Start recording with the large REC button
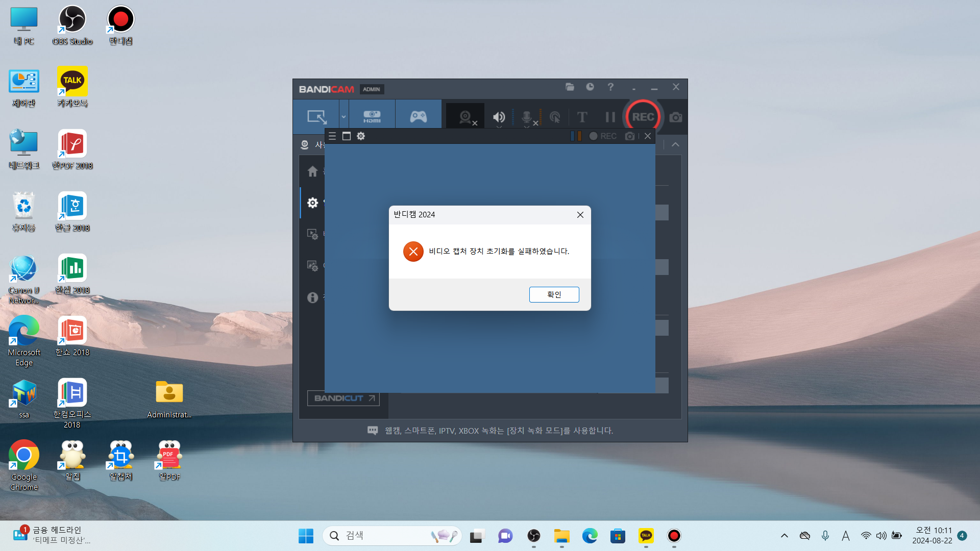Viewport: 980px width, 551px height. [643, 117]
